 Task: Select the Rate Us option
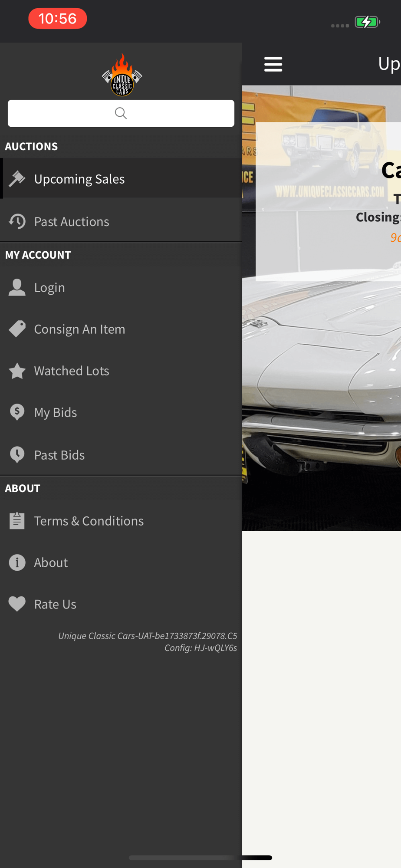(121, 604)
